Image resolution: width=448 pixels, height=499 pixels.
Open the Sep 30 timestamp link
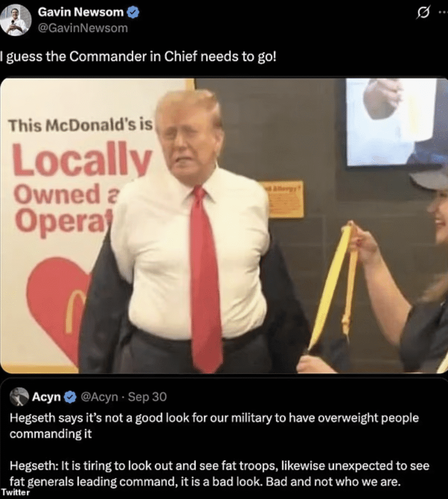coord(147,397)
